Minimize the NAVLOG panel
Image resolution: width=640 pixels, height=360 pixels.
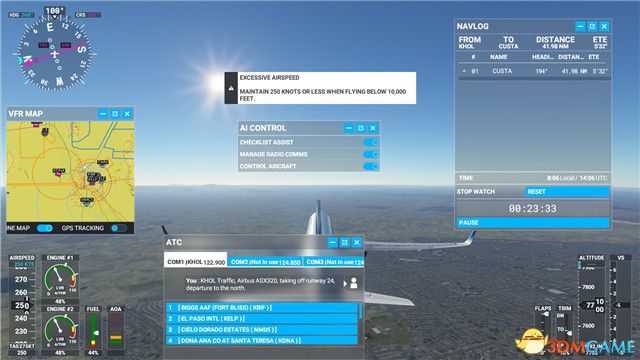point(580,27)
